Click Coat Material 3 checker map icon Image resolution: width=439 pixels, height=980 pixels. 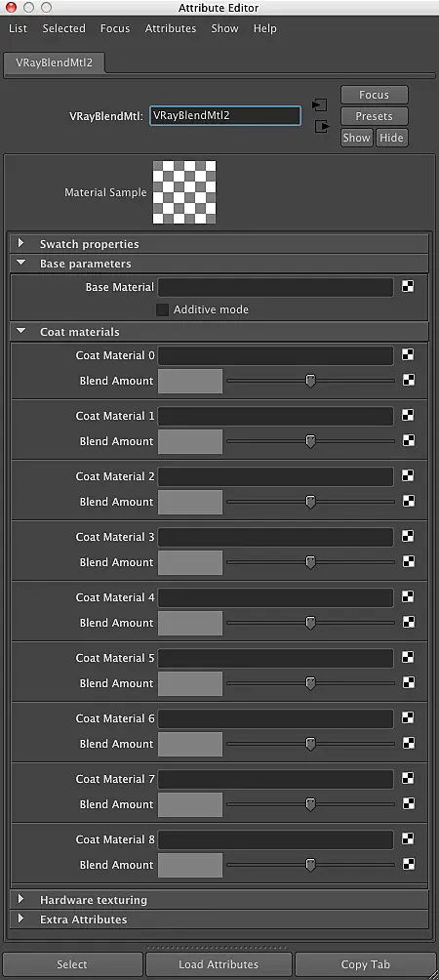(408, 536)
